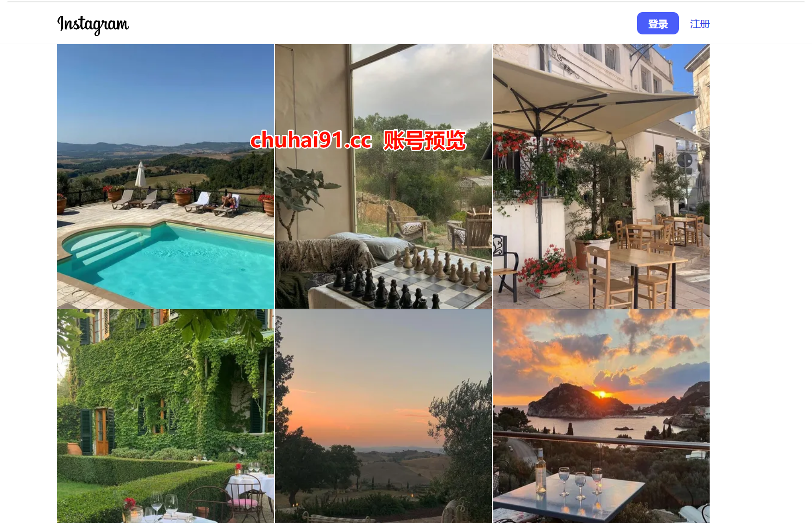Click the wooden door with green shutters
812x523 pixels.
pyautogui.click(x=101, y=431)
